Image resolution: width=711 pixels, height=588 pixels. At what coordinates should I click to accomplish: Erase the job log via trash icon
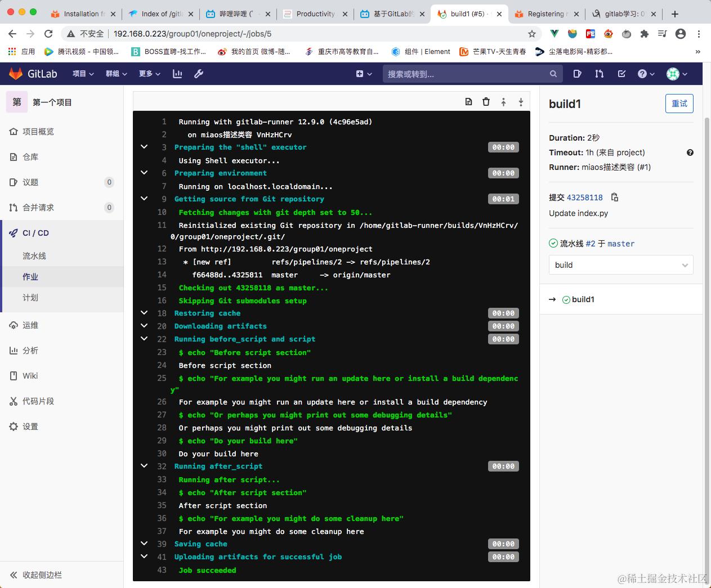coord(486,101)
